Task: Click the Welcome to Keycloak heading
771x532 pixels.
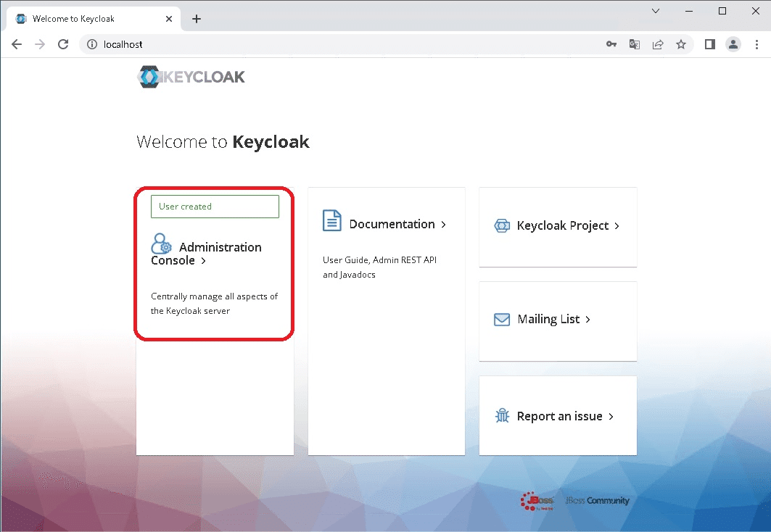Action: pyautogui.click(x=223, y=142)
